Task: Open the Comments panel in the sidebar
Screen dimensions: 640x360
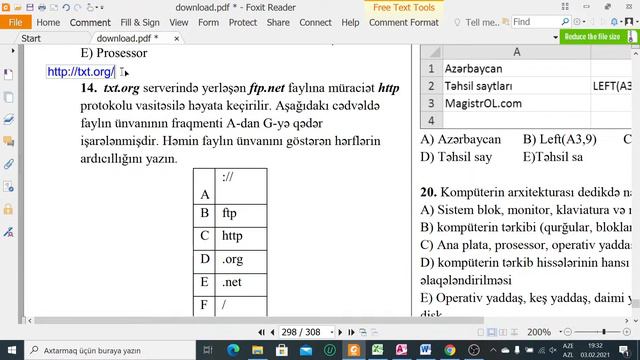Action: point(8,142)
